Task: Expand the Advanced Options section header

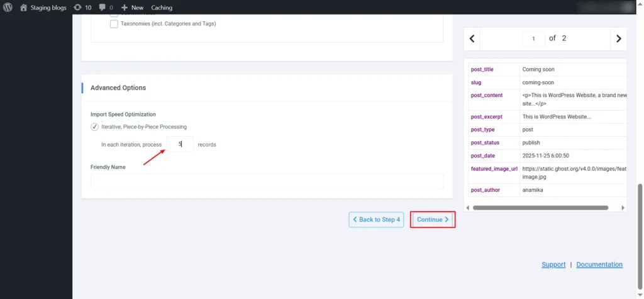Action: click(118, 87)
